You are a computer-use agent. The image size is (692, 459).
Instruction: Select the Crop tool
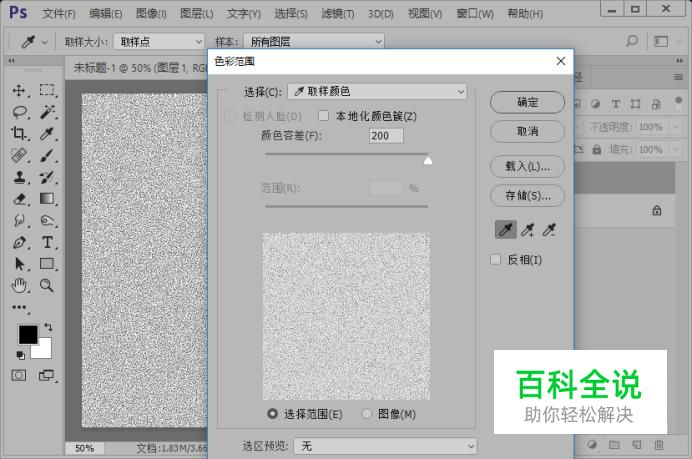[x=19, y=133]
